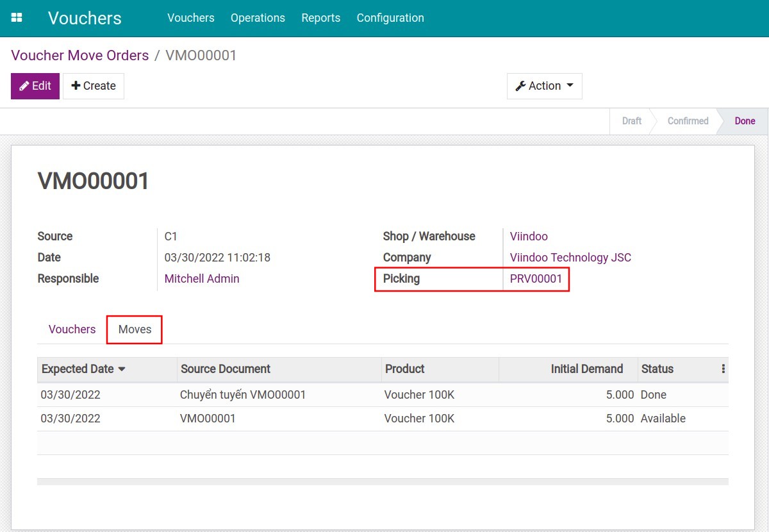769x532 pixels.
Task: Click the Edit button
Action: (x=35, y=86)
